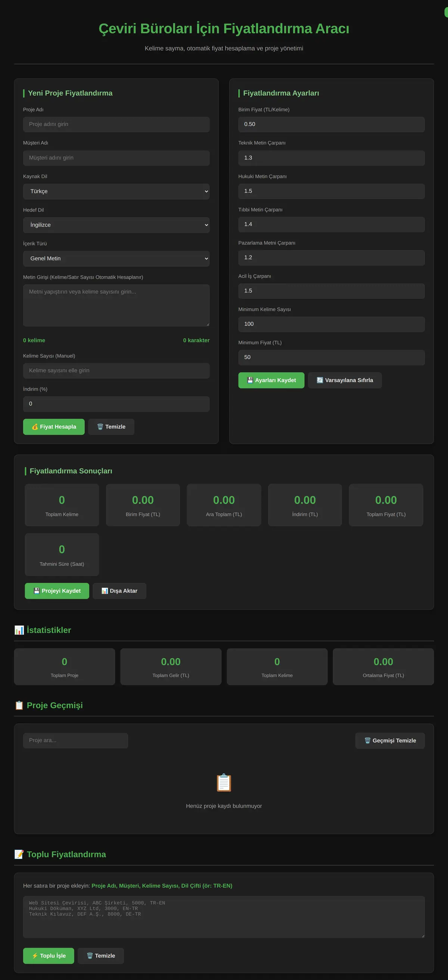Open the Kaynak Dil dropdown
The height and width of the screenshot is (980, 448).
click(x=116, y=191)
